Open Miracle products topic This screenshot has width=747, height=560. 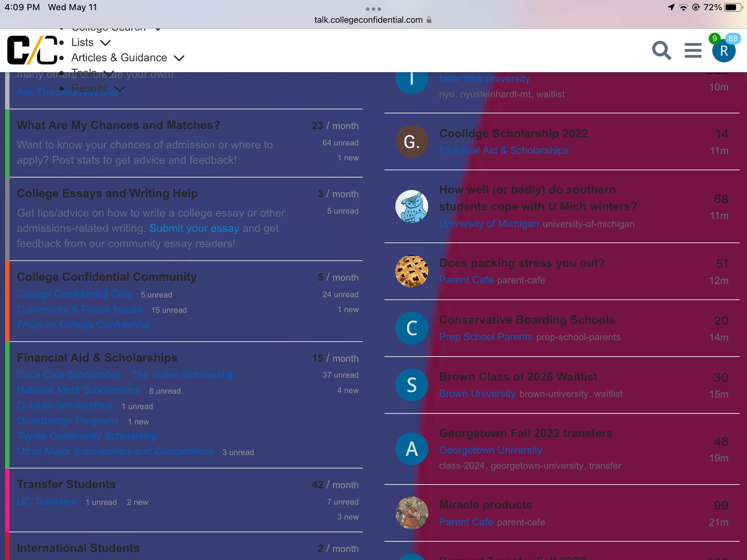[486, 505]
